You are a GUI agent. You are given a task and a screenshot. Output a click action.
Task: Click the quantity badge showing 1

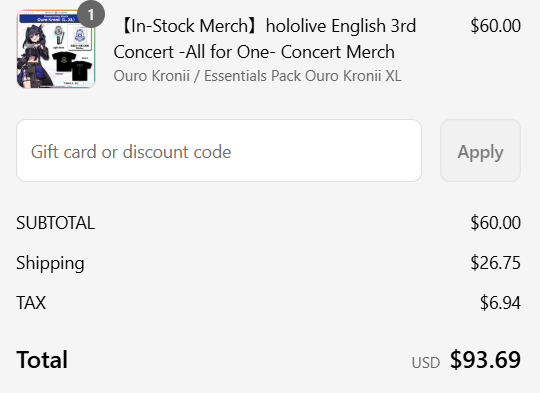pyautogui.click(x=91, y=14)
